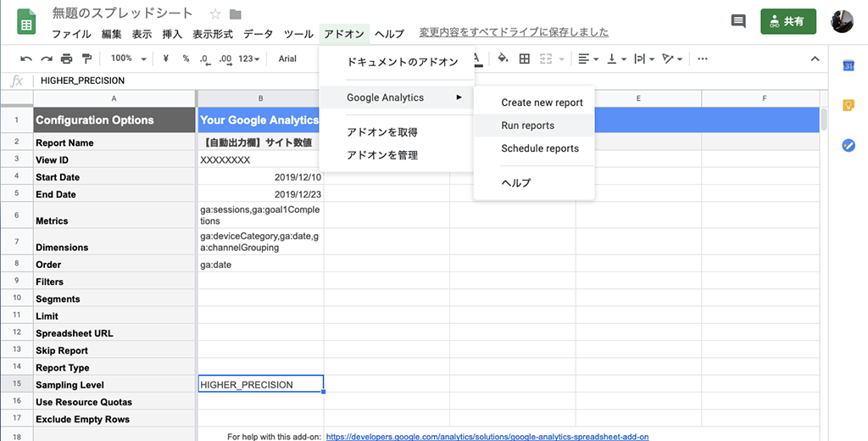Choose Create new report in the submenu
Viewport: 868px width, 441px height.
[x=542, y=103]
